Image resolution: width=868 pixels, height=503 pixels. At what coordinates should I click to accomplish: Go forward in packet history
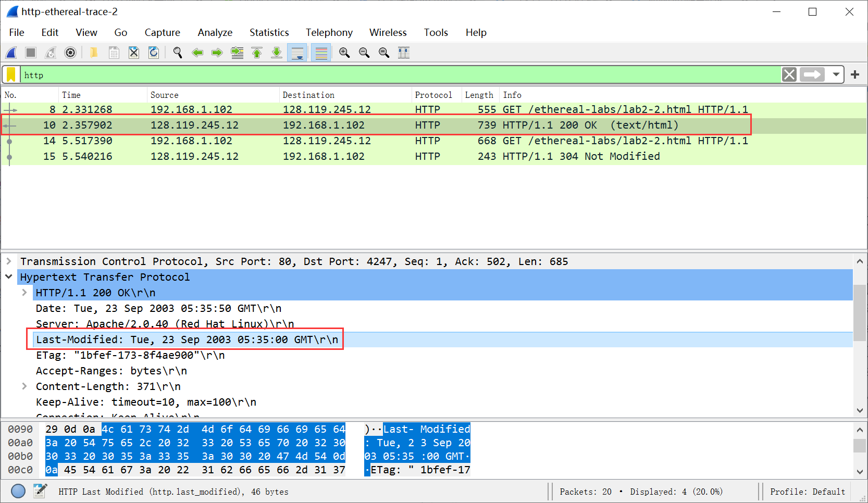point(217,53)
